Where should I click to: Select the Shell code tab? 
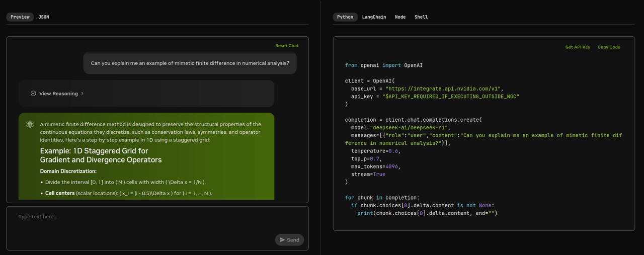tap(421, 17)
